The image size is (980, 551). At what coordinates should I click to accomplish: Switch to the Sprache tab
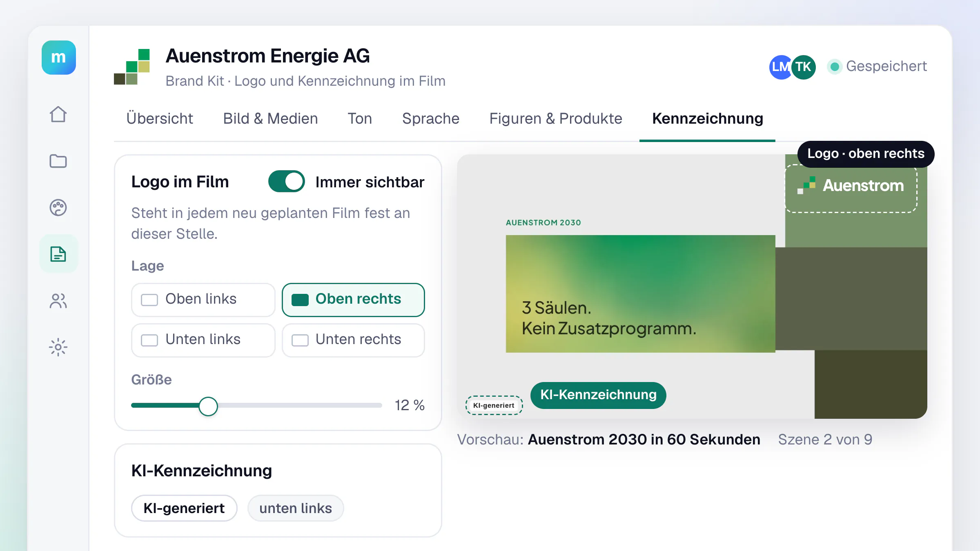(x=431, y=119)
